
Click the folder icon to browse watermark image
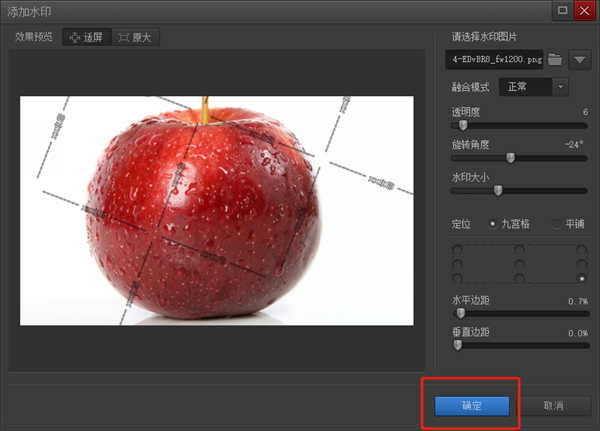pyautogui.click(x=555, y=59)
